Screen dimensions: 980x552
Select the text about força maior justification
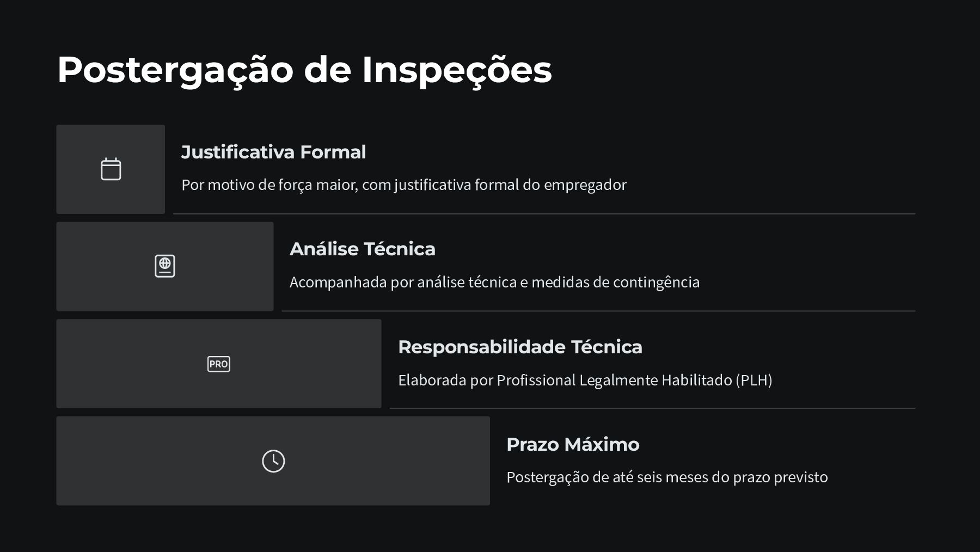click(404, 185)
